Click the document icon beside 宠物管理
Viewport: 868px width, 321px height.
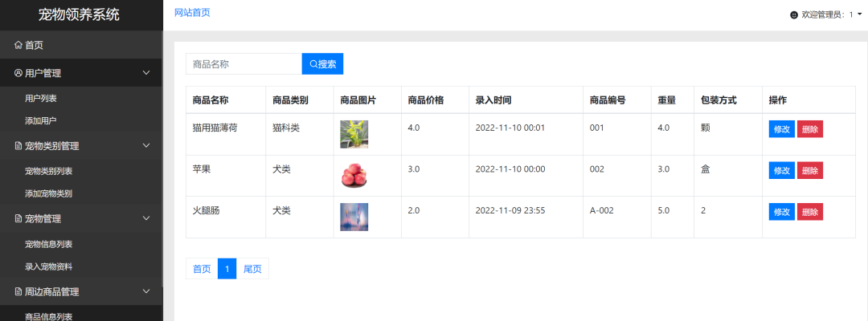(x=18, y=219)
